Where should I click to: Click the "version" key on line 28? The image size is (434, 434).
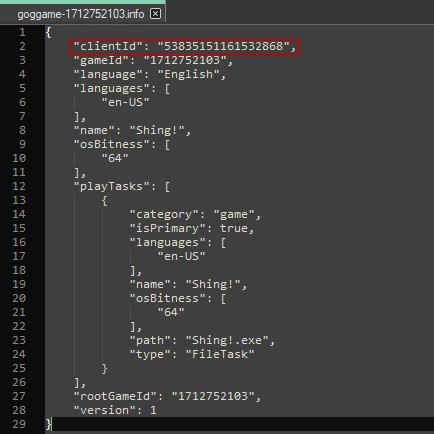coord(105,410)
